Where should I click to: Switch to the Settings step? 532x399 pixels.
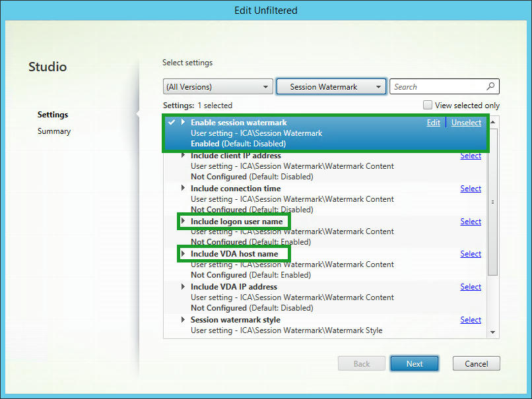[x=53, y=115]
